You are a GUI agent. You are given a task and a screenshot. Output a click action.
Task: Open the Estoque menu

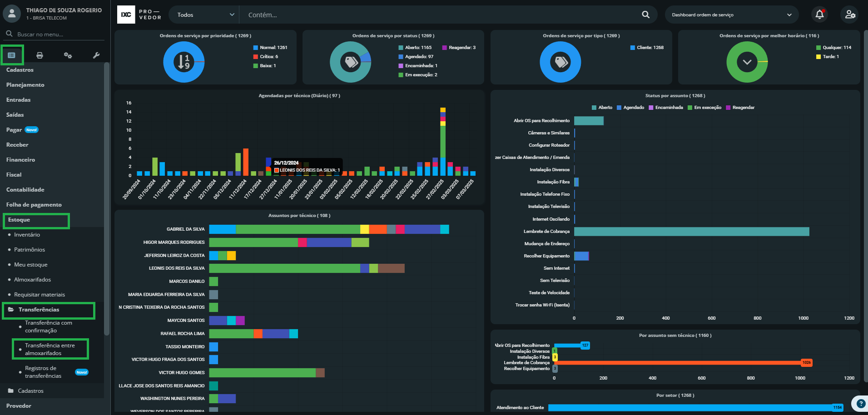(x=19, y=220)
